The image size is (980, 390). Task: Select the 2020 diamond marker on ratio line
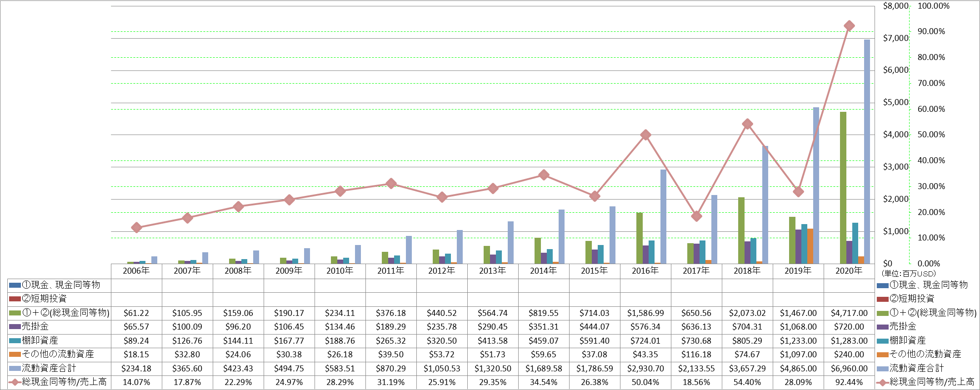849,26
